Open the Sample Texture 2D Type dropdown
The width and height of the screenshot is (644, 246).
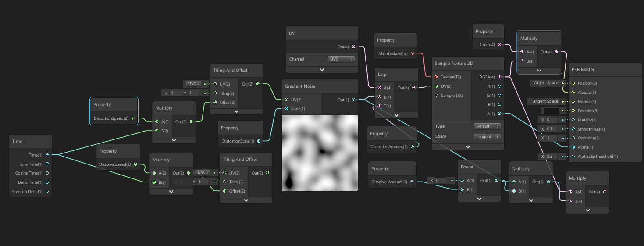click(487, 126)
